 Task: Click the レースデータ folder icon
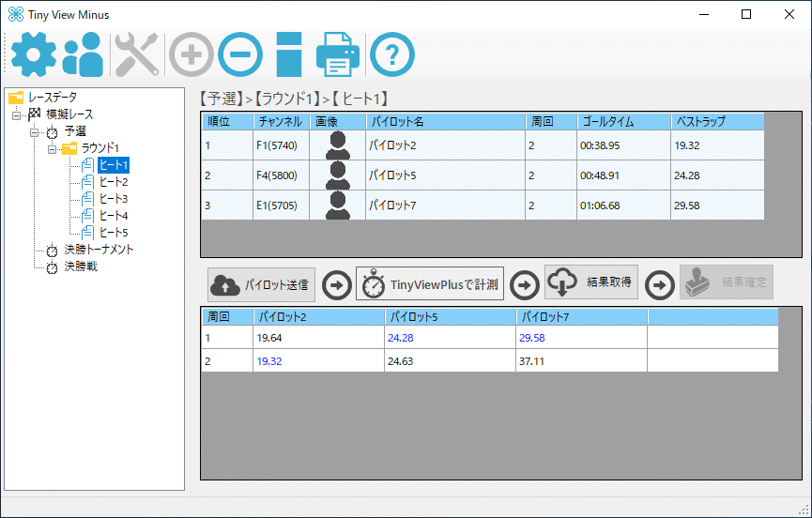(17, 98)
